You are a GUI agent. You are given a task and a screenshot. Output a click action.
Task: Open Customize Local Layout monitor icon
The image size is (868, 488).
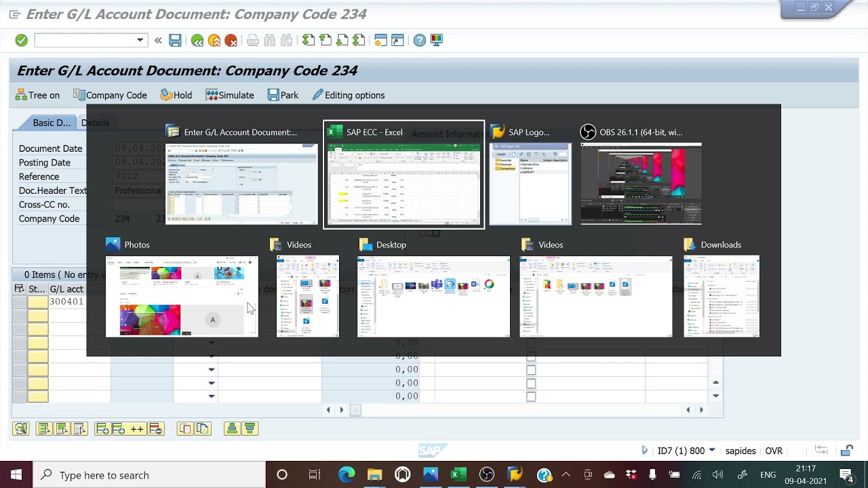pyautogui.click(x=437, y=41)
